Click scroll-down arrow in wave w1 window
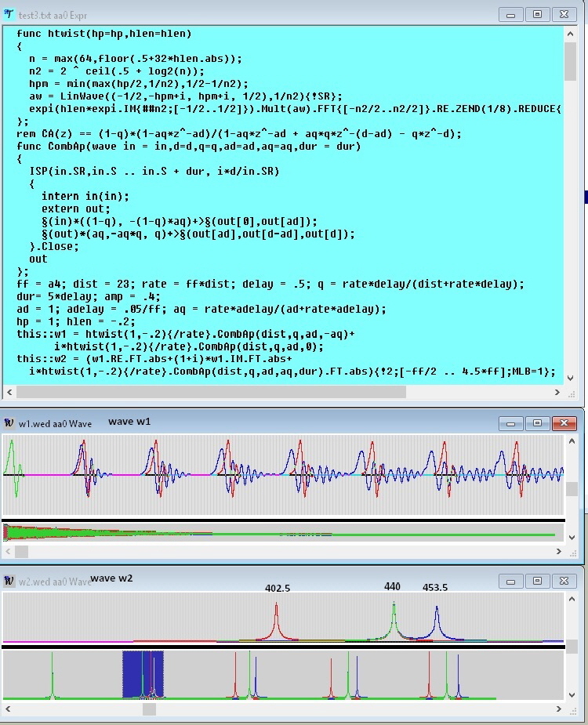Image resolution: width=588 pixels, height=725 pixels. (x=572, y=538)
